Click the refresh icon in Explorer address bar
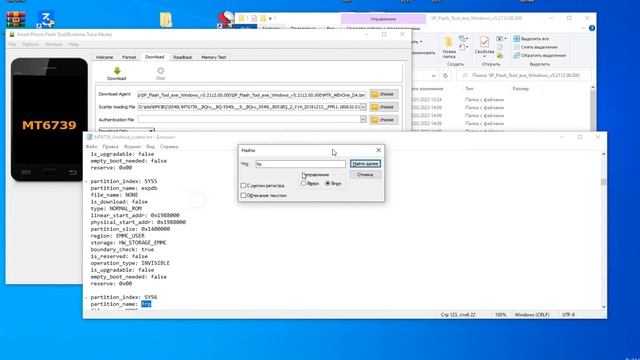640x360 pixels. point(445,76)
